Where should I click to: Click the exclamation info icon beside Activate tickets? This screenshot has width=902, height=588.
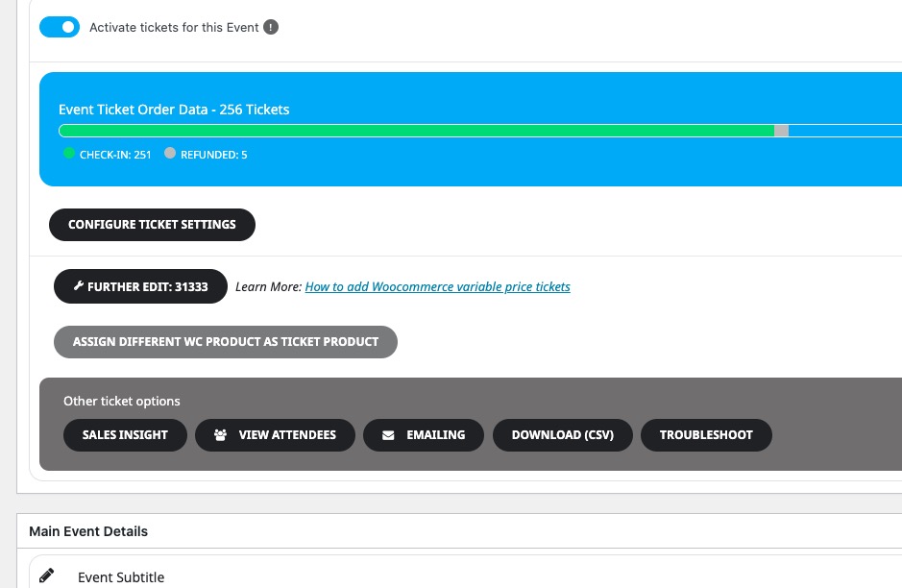[x=271, y=27]
